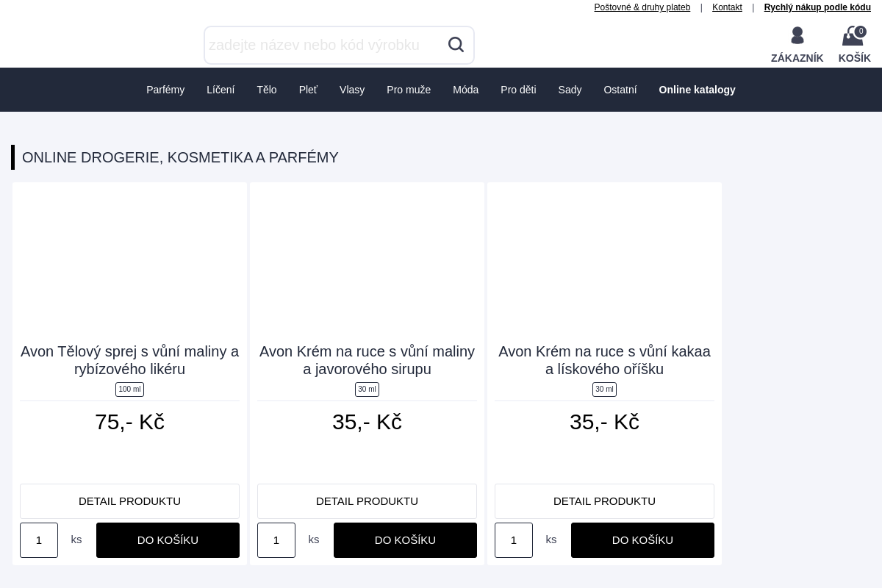Screen dimensions: 882x588
Task: Open the Líčení menu
Action: point(220,90)
